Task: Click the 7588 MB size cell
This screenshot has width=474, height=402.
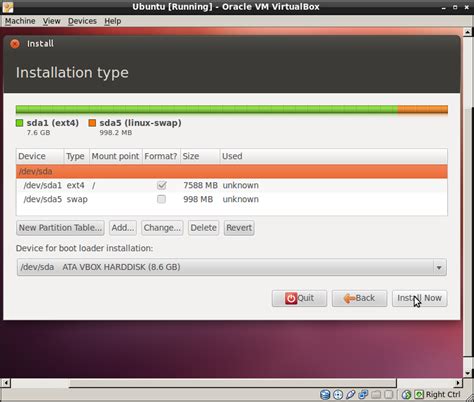Action: (200, 185)
